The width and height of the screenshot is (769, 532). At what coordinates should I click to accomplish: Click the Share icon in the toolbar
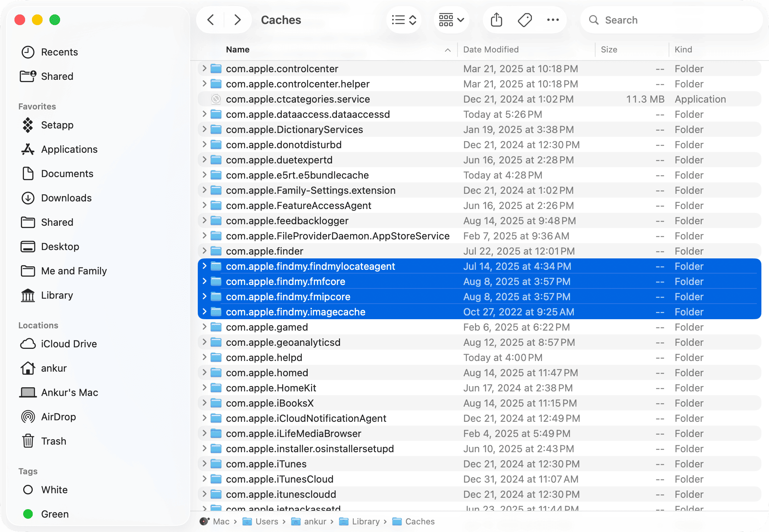pyautogui.click(x=496, y=20)
